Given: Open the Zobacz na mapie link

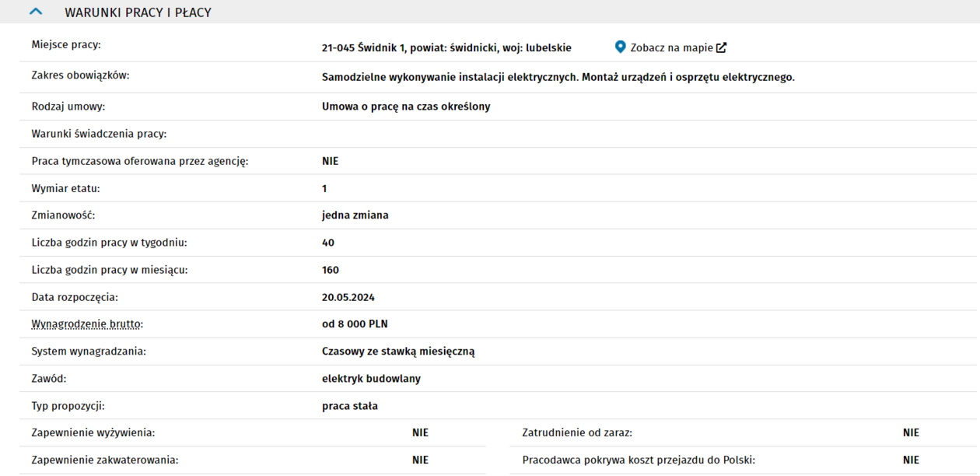Looking at the screenshot, I should coord(671,48).
